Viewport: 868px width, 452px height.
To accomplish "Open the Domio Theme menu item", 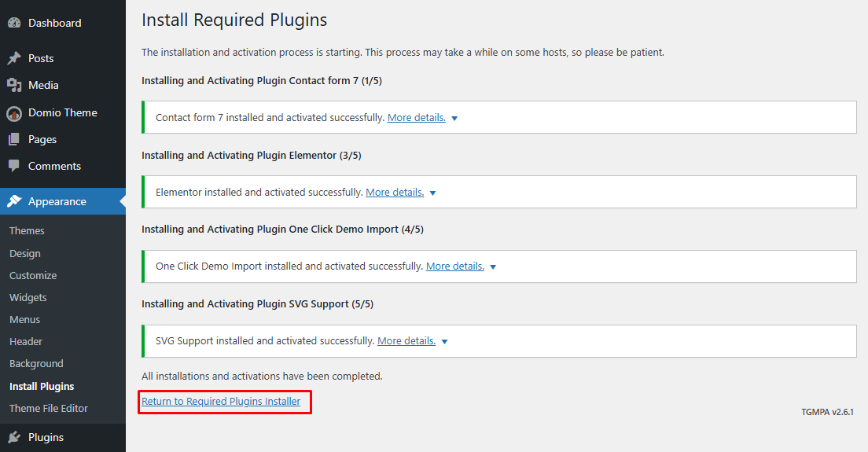I will (x=63, y=112).
